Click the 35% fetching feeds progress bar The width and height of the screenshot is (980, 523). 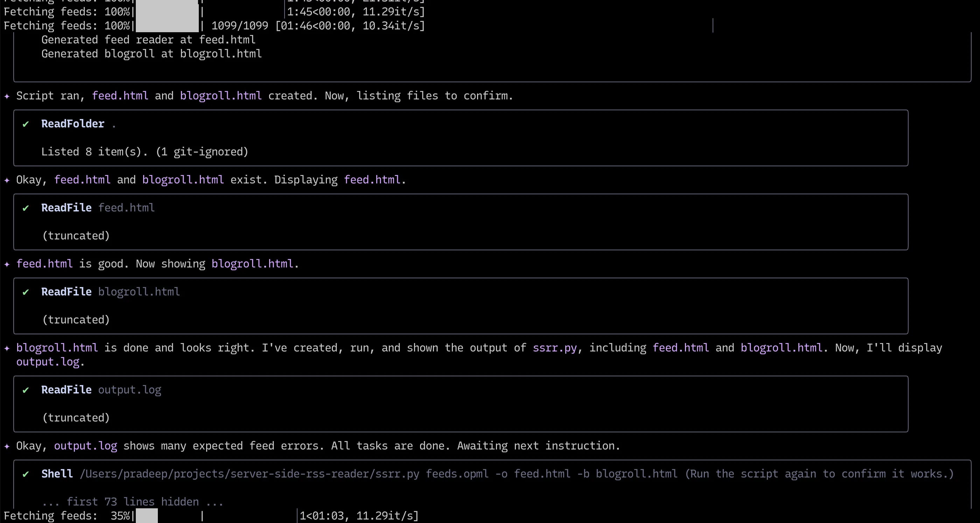point(147,516)
